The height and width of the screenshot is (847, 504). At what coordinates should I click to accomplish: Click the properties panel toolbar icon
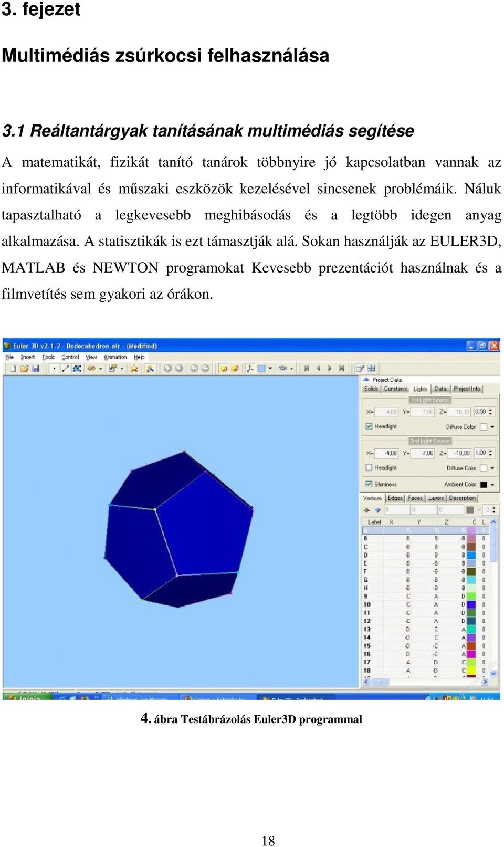[x=360, y=368]
